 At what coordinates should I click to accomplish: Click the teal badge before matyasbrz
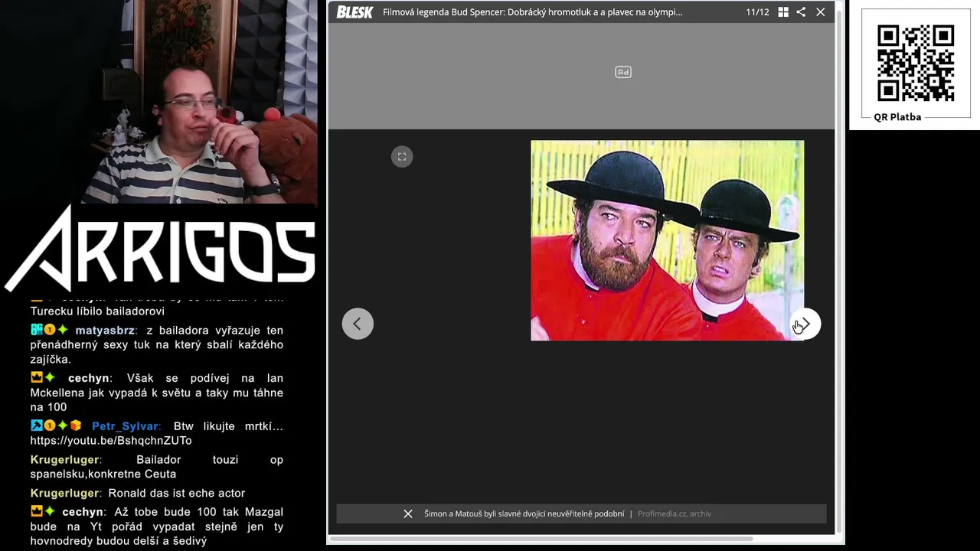(36, 330)
